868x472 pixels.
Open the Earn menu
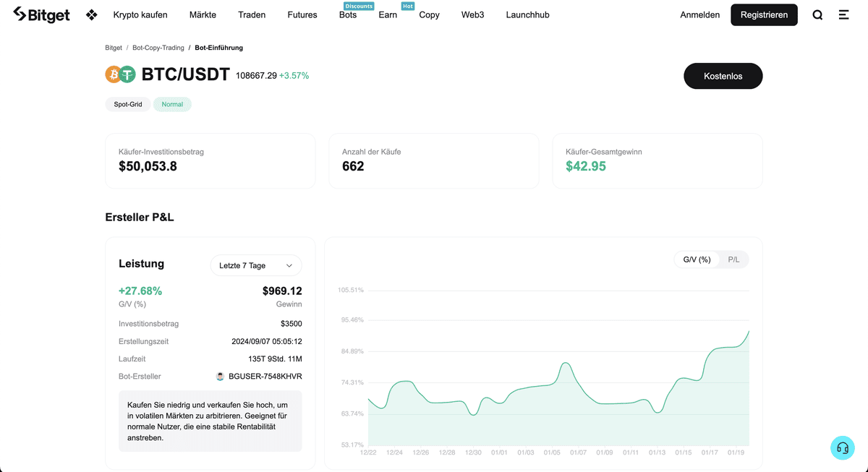point(388,14)
